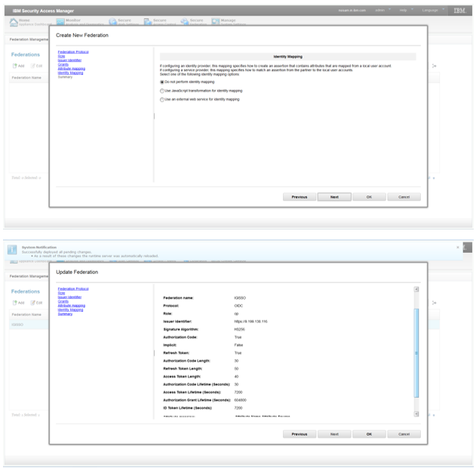476x468 pixels.
Task: Open Issuer Identifier link in Create New Federation
Action: click(x=69, y=60)
